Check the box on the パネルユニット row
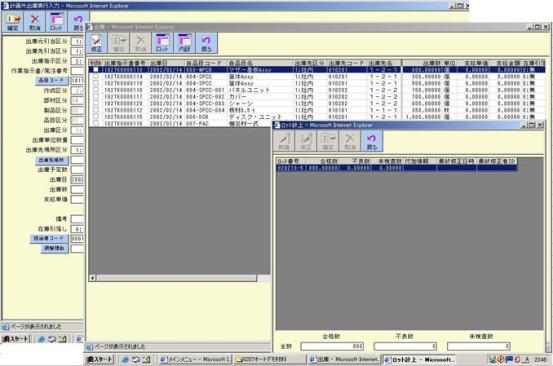553x366 pixels. 96,90
